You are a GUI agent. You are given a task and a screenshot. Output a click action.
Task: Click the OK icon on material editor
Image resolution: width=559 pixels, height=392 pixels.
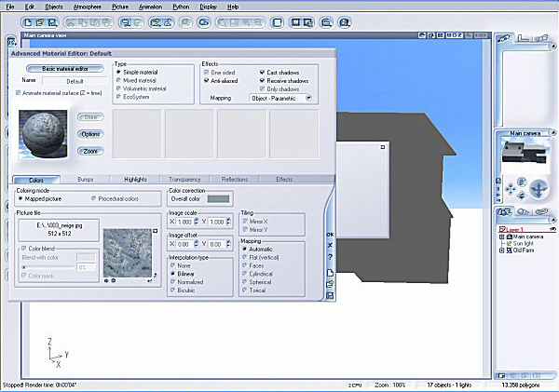click(x=330, y=233)
